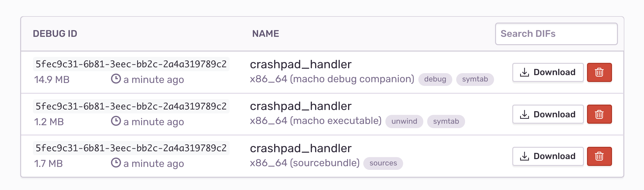Delete the macho debug companion file
The width and height of the screenshot is (644, 190).
tap(599, 72)
